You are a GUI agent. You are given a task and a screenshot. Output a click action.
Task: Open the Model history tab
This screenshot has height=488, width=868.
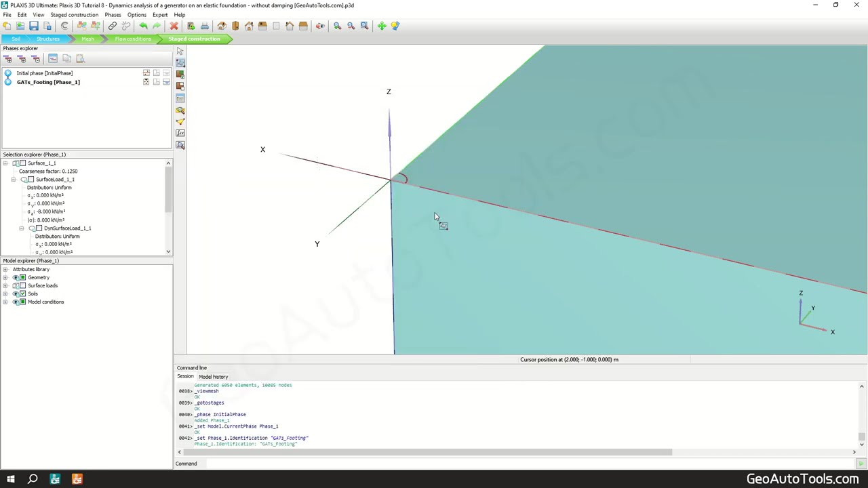tap(213, 377)
